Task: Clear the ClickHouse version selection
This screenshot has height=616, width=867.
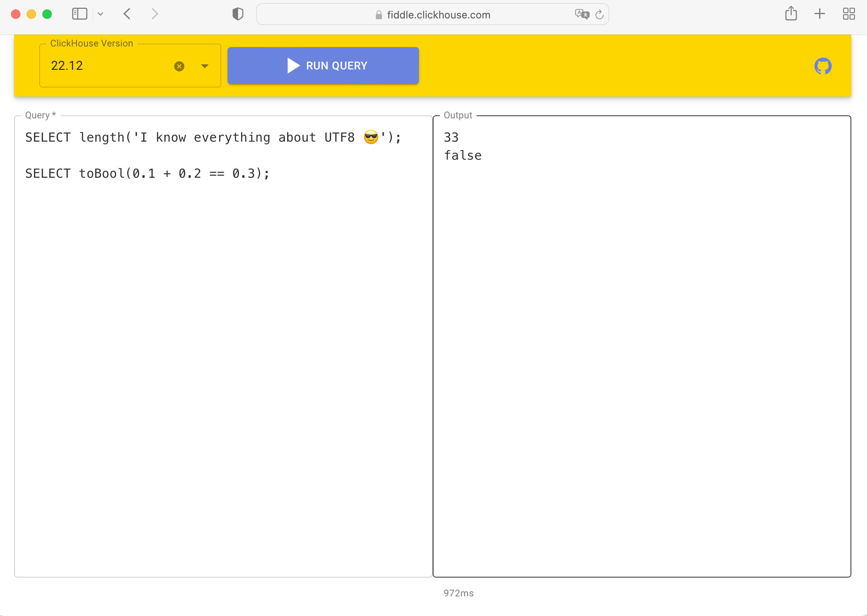Action: point(179,66)
